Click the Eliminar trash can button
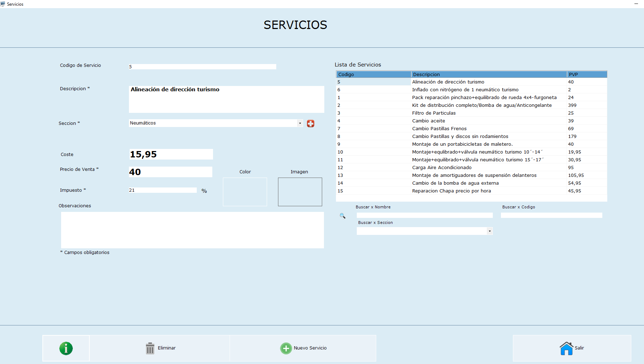The image size is (644, 364). (160, 348)
